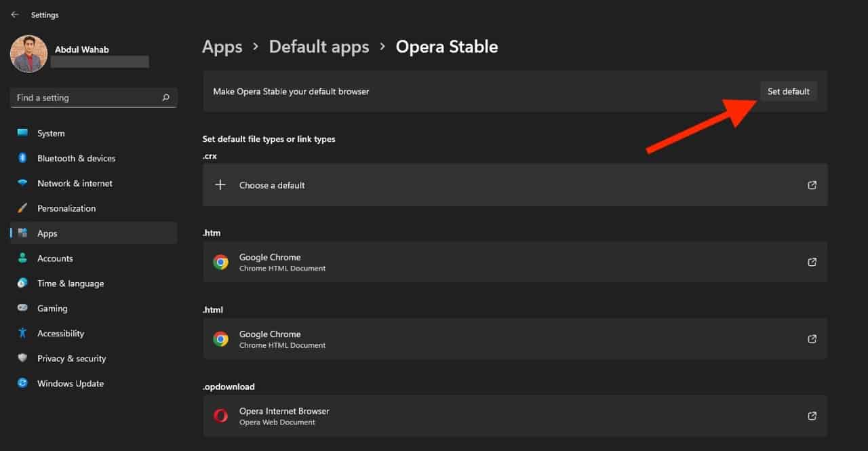Screen dimensions: 868x451
Task: Click the plus icon to choose a default
Action: 220,184
